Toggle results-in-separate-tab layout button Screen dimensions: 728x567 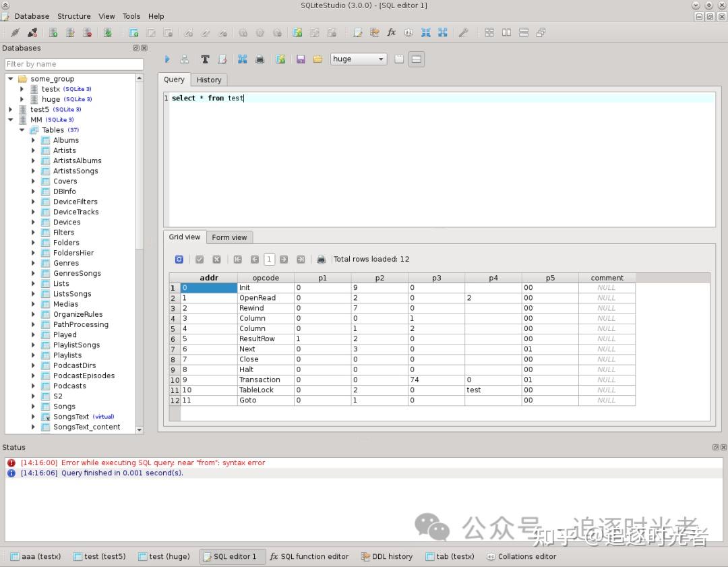pyautogui.click(x=399, y=59)
